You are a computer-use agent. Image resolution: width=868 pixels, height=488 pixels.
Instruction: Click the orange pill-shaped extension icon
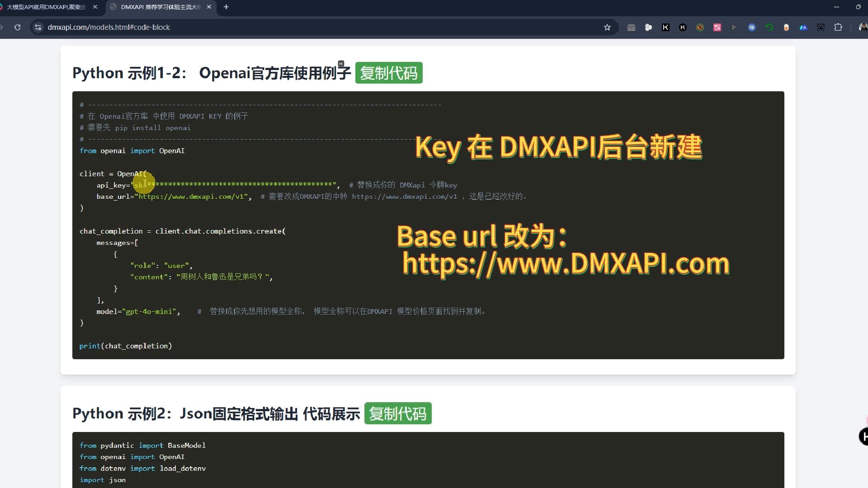coord(786,28)
